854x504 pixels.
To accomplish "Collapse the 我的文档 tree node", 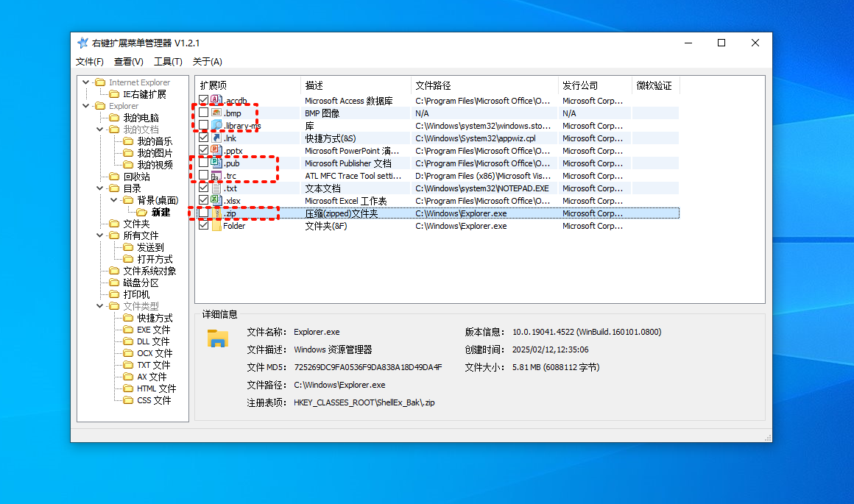I will coord(100,129).
